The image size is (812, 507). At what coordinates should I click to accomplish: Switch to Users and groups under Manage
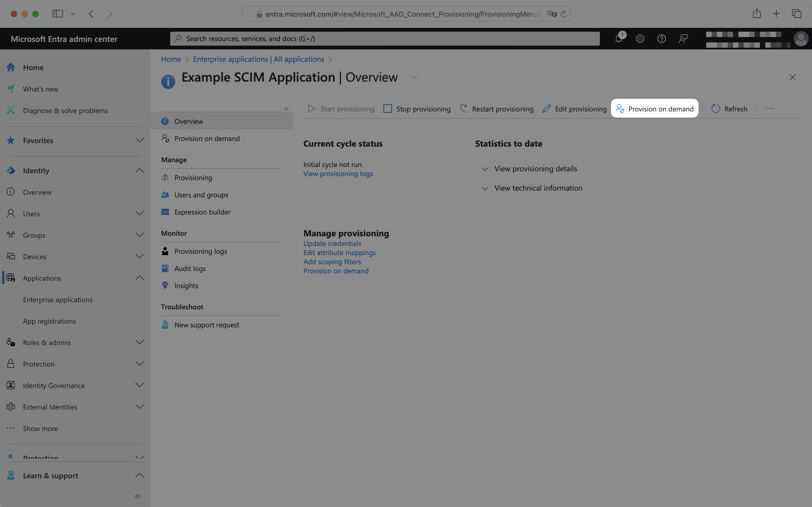[x=201, y=194]
